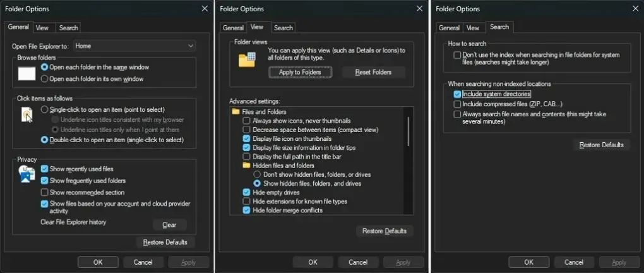The height and width of the screenshot is (273, 644).
Task: Click the Reset Folders button
Action: (373, 72)
